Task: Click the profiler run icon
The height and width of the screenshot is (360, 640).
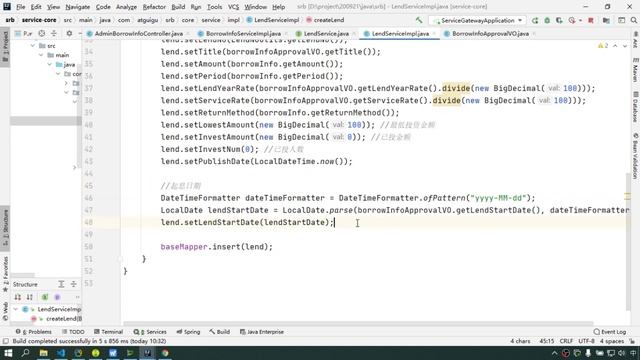Action: pyautogui.click(x=572, y=20)
